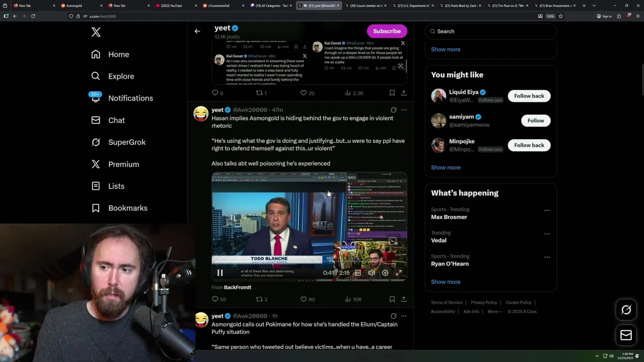Expand the More footer menu
644x362 pixels.
click(495, 312)
